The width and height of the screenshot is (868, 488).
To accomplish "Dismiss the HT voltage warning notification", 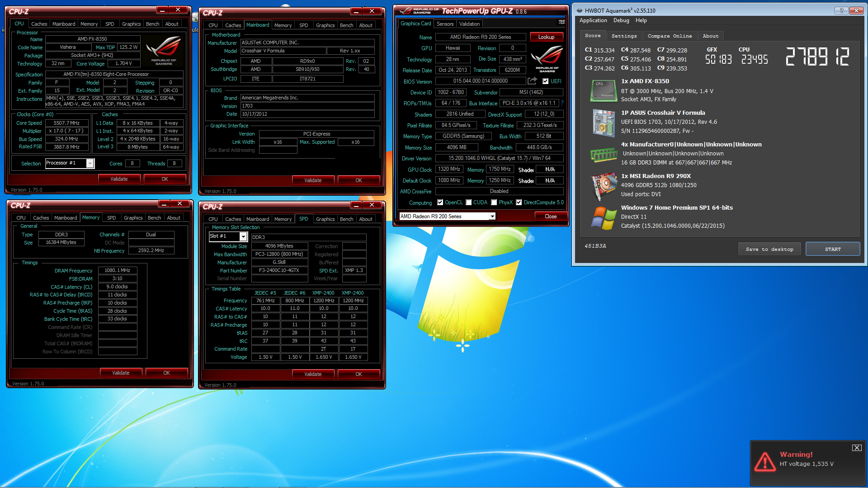I will click(856, 447).
